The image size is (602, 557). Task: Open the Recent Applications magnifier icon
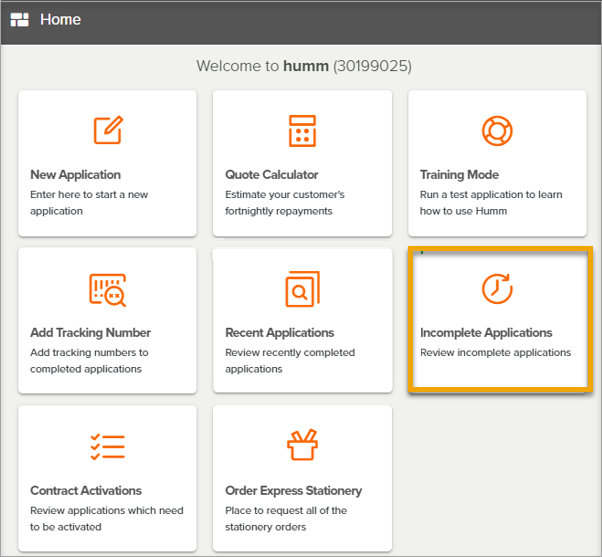pyautogui.click(x=303, y=289)
